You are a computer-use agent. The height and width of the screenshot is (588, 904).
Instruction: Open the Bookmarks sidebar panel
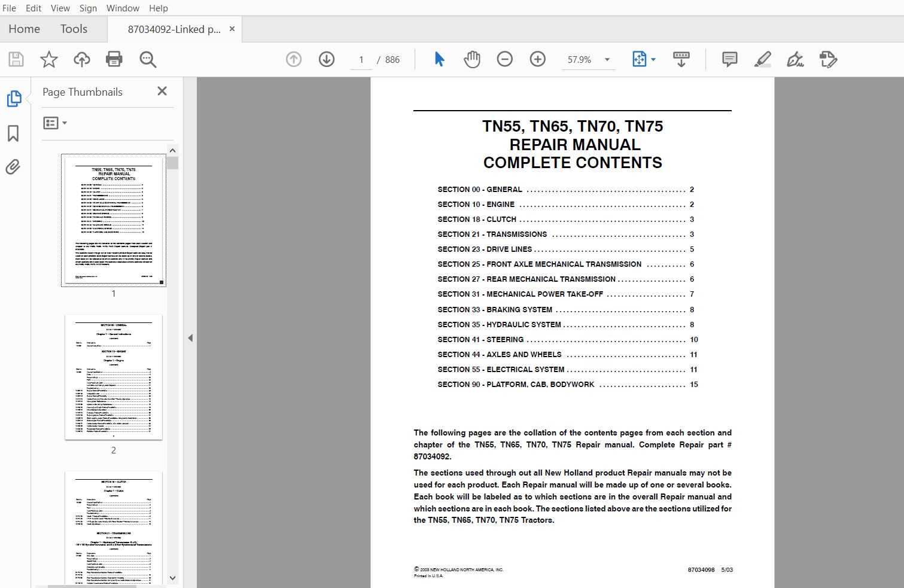[x=13, y=133]
